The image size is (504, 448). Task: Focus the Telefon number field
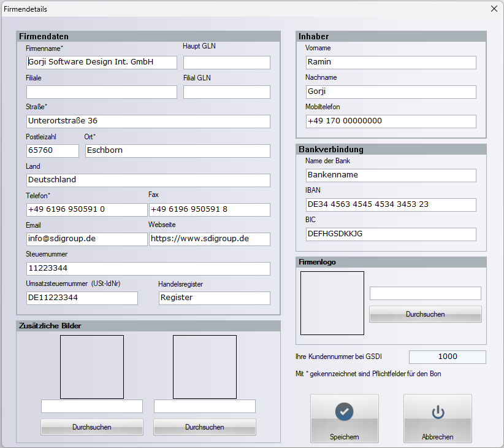87,210
